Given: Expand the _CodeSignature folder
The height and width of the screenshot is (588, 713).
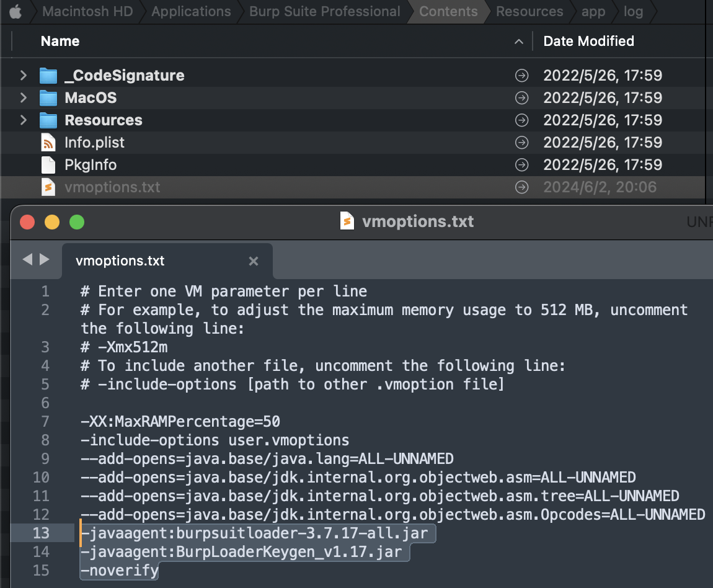Looking at the screenshot, I should coord(23,76).
